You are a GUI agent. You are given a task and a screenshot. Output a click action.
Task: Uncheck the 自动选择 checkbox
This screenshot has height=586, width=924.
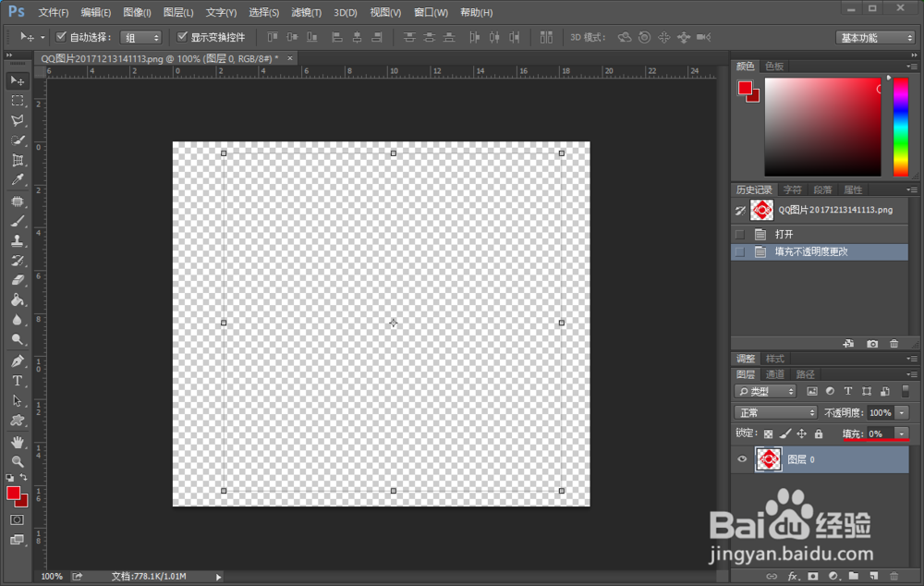[x=61, y=37]
